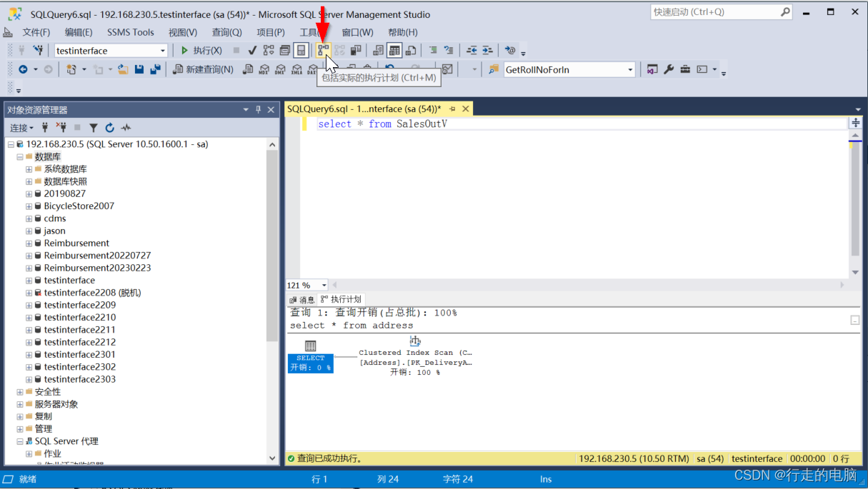Save all files icon
Viewport: 868px width, 489px height.
coord(154,69)
